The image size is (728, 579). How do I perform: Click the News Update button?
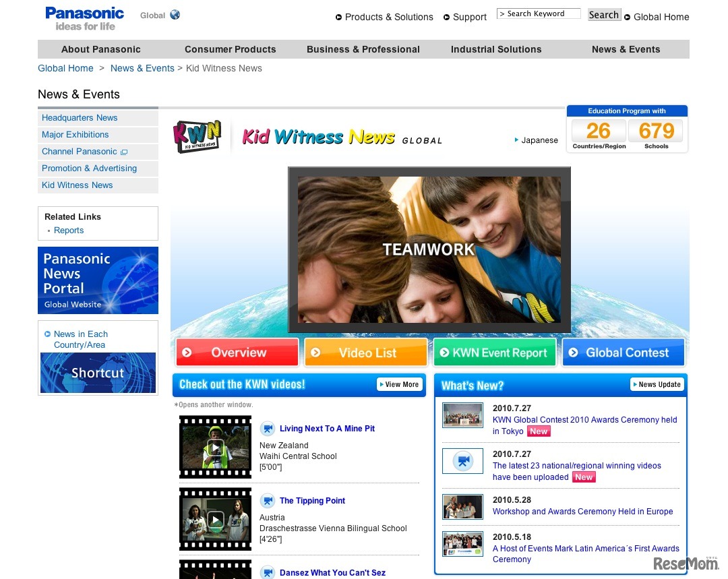pos(657,384)
